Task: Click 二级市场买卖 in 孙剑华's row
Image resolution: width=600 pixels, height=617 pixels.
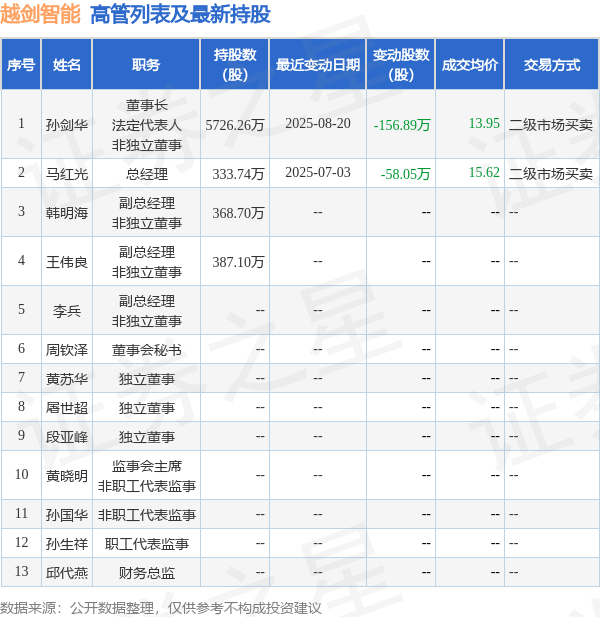Action: click(551, 125)
